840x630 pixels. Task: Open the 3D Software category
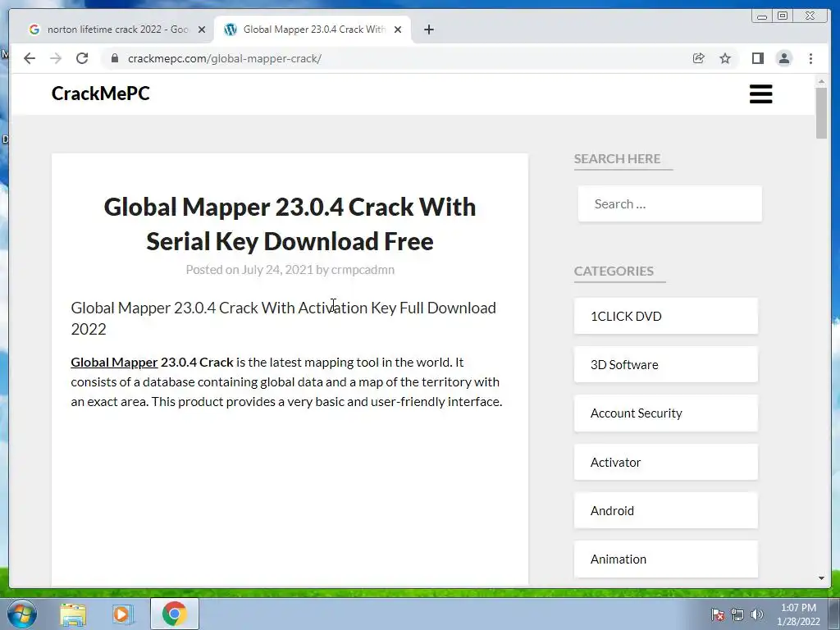pyautogui.click(x=666, y=365)
